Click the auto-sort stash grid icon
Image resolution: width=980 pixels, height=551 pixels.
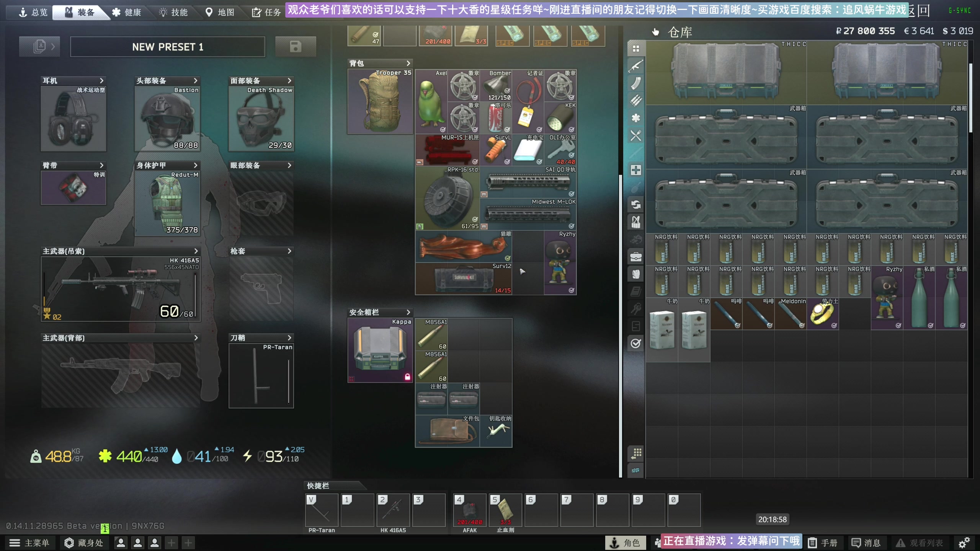click(x=636, y=453)
